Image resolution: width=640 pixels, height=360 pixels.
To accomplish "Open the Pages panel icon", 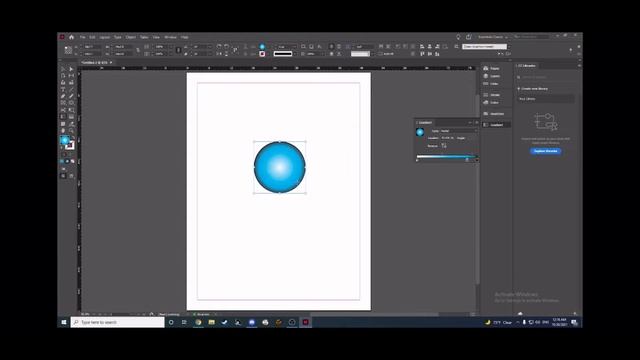I will (x=486, y=68).
